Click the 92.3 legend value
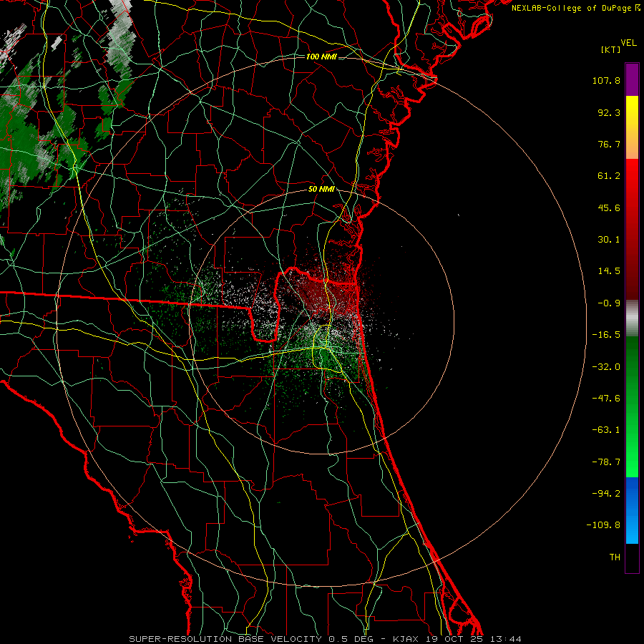This screenshot has height=644, width=644. click(609, 112)
